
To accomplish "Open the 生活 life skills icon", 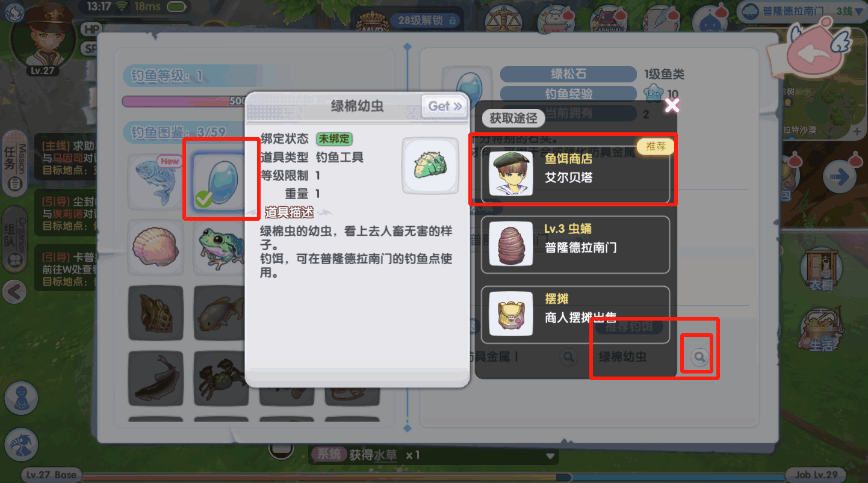I will (x=821, y=330).
